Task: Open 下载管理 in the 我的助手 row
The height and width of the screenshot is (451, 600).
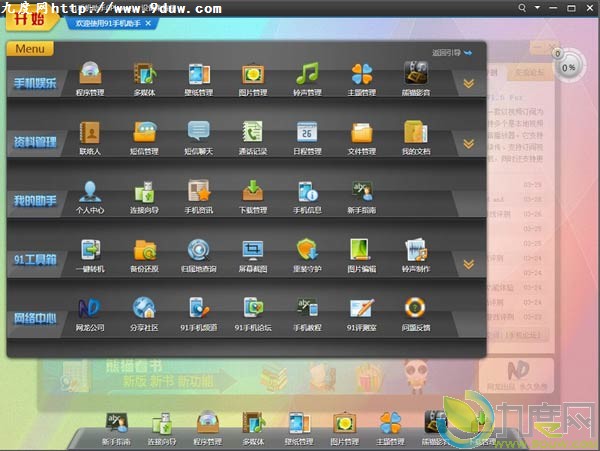Action: tap(253, 197)
